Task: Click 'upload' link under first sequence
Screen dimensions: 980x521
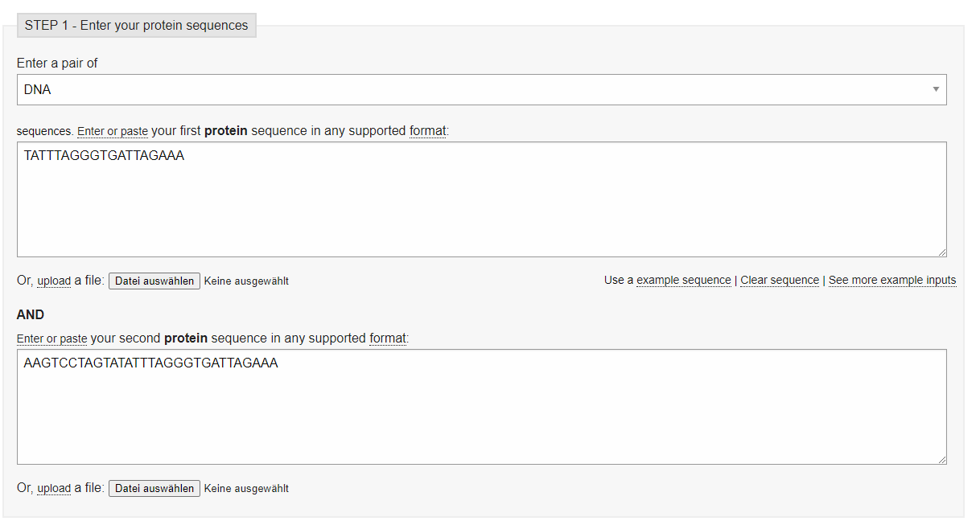Action: coord(54,281)
